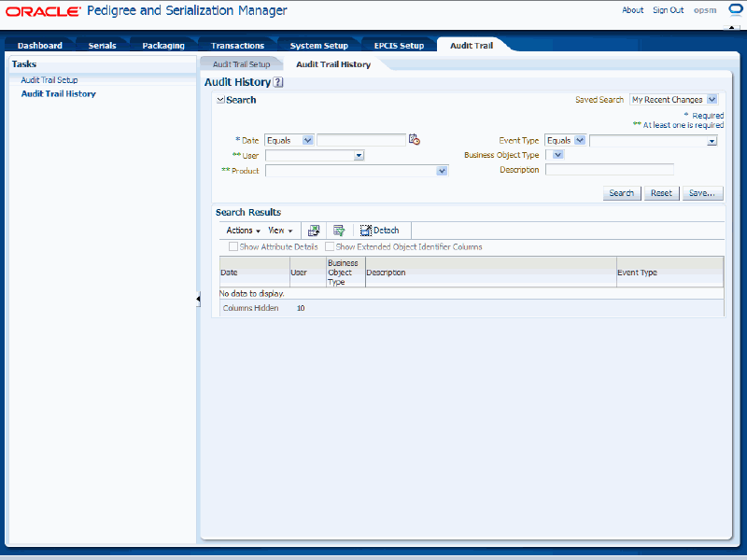Switch to the Packaging tab
Image resolution: width=747 pixels, height=560 pixels.
tap(163, 45)
